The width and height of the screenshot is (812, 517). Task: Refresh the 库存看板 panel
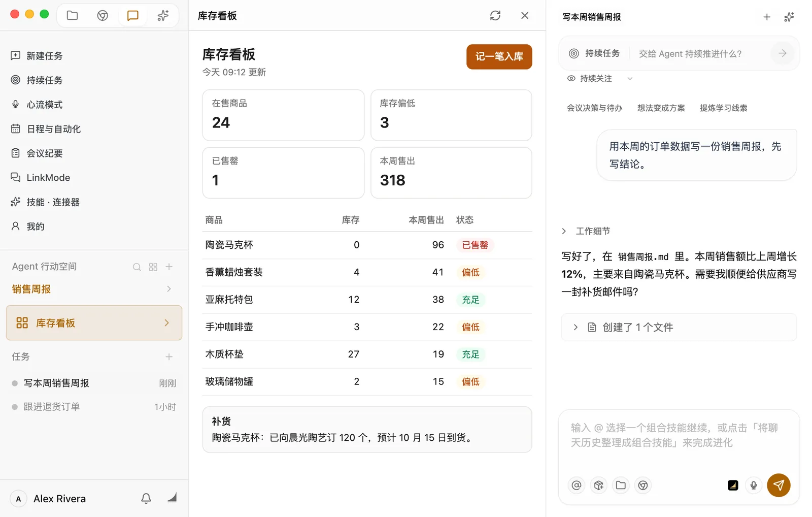(x=495, y=16)
